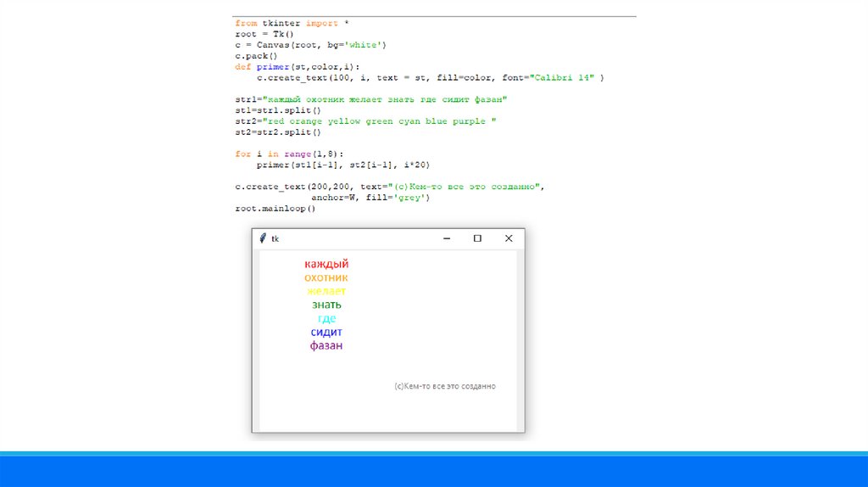Click the line with Canvas(root, bg='white')
Image resolution: width=868 pixels, height=487 pixels.
tap(310, 45)
